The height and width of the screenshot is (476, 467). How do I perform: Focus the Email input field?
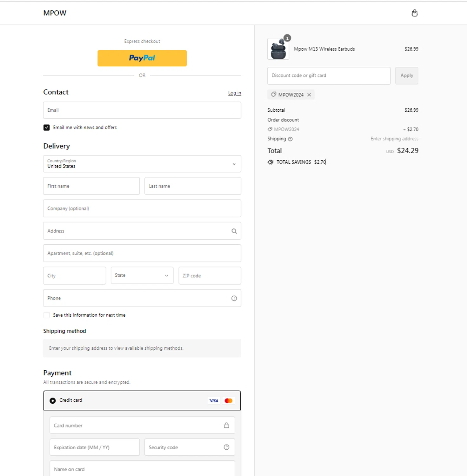142,110
